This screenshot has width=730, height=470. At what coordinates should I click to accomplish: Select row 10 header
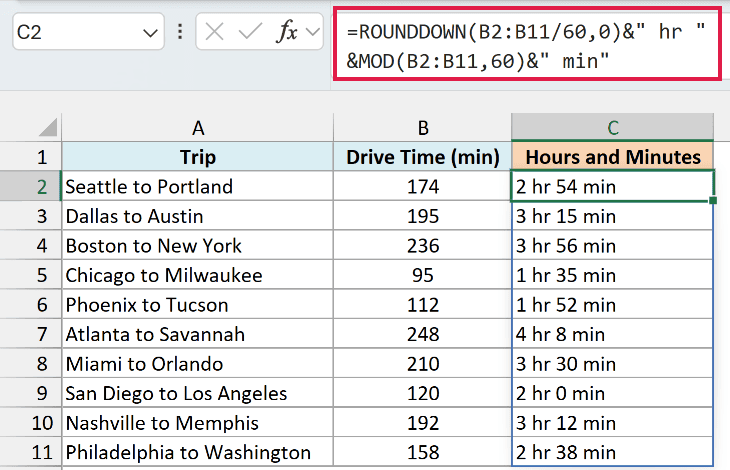point(31,423)
